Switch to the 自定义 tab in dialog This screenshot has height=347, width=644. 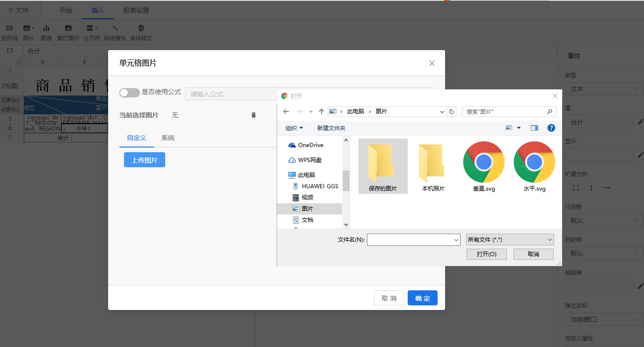137,138
